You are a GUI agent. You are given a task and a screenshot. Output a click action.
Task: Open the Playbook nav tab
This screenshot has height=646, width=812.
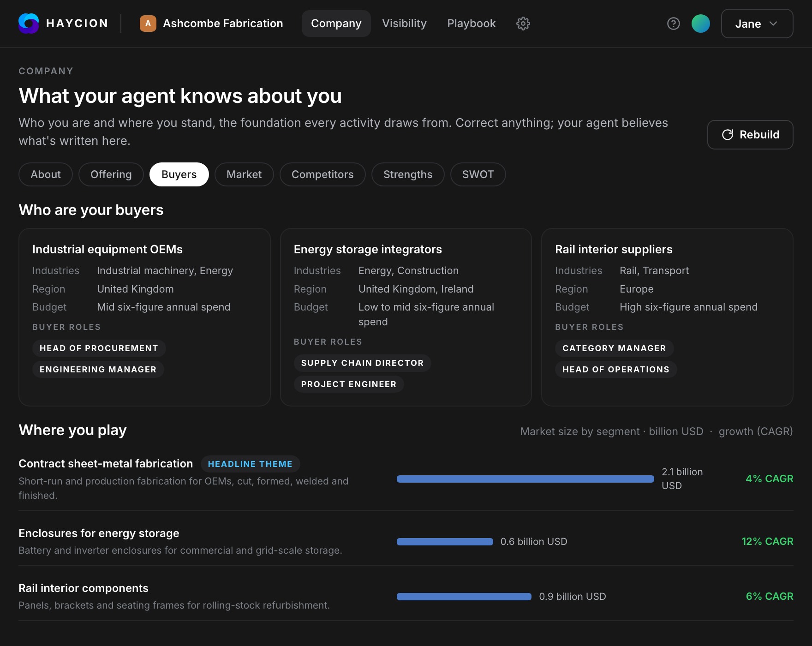pyautogui.click(x=472, y=24)
